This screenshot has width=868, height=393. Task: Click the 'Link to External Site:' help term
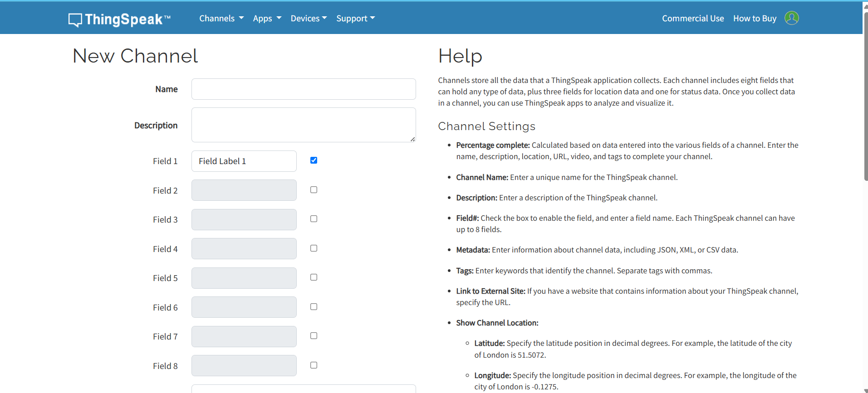(x=491, y=291)
